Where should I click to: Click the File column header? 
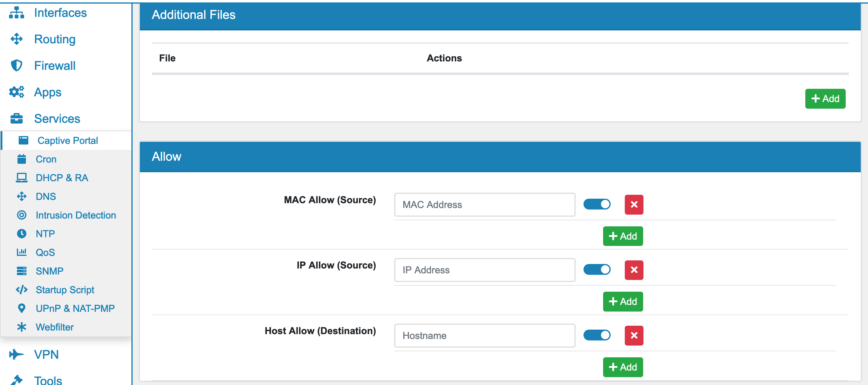[167, 58]
